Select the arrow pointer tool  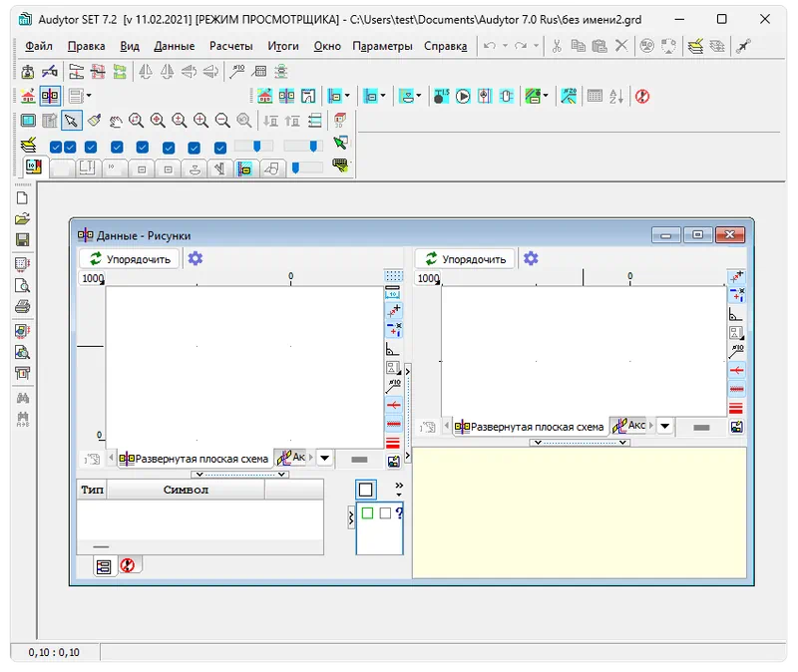coord(71,121)
